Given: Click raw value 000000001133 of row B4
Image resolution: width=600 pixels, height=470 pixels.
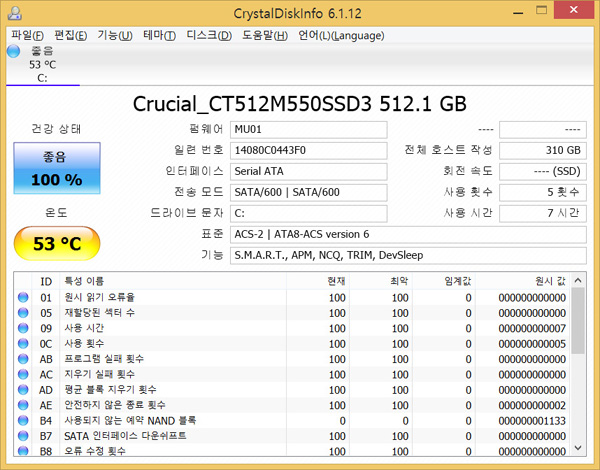Looking at the screenshot, I should tap(532, 421).
